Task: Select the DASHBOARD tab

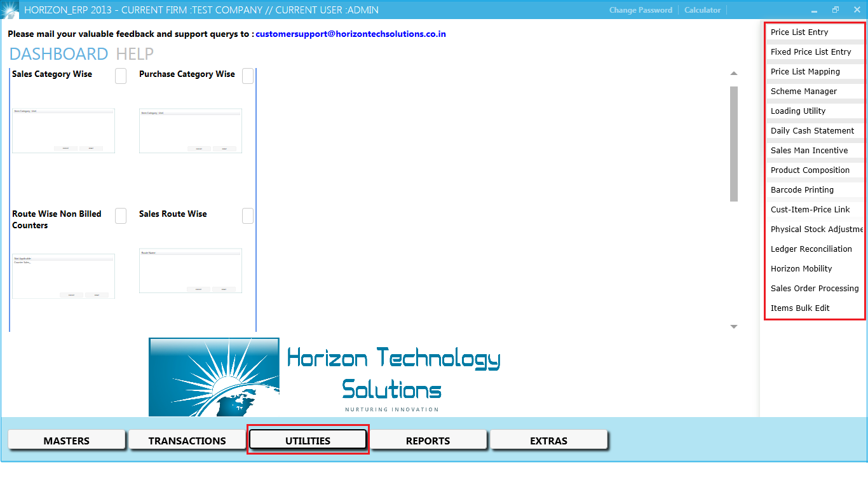Action: click(x=58, y=53)
